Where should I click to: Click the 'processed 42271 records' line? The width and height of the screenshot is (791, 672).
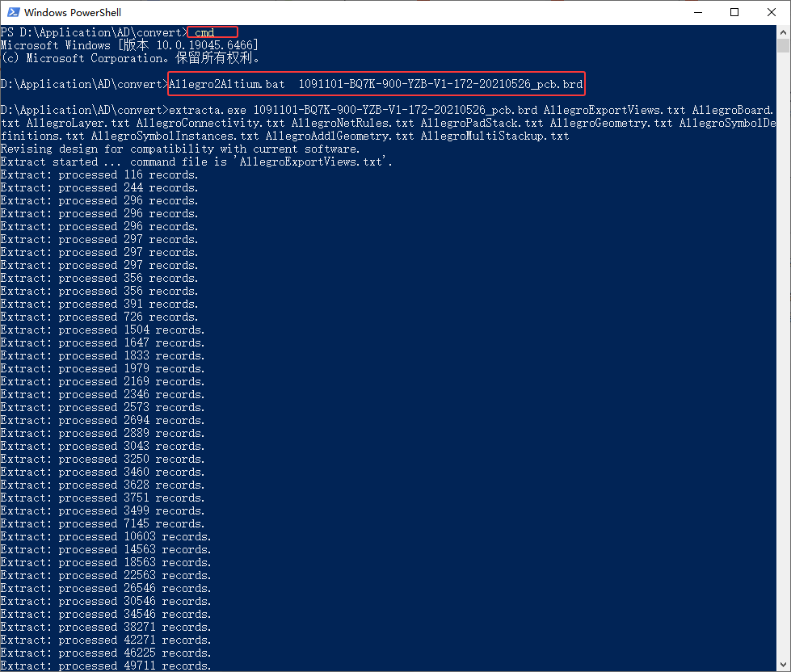point(106,640)
